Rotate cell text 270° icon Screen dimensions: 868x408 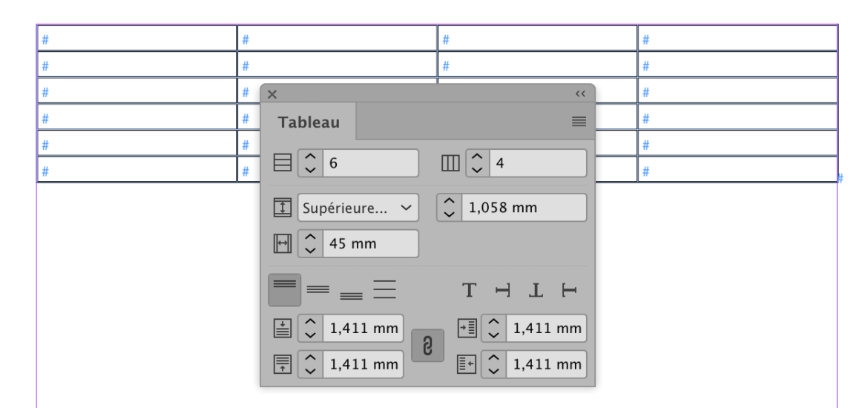point(569,289)
